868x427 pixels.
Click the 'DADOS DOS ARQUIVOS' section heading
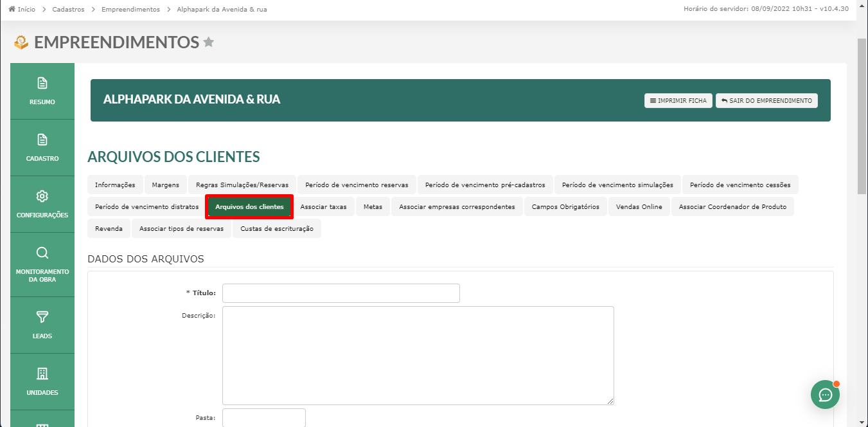tap(146, 259)
